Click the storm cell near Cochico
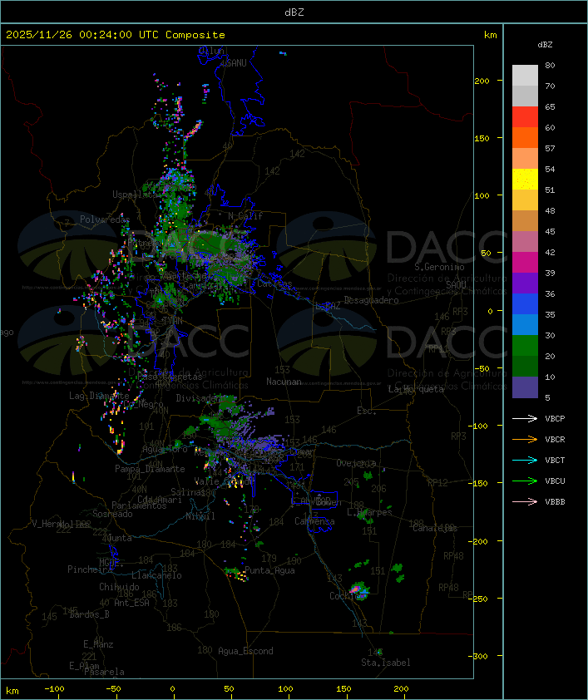This screenshot has width=588, height=700. pyautogui.click(x=359, y=590)
